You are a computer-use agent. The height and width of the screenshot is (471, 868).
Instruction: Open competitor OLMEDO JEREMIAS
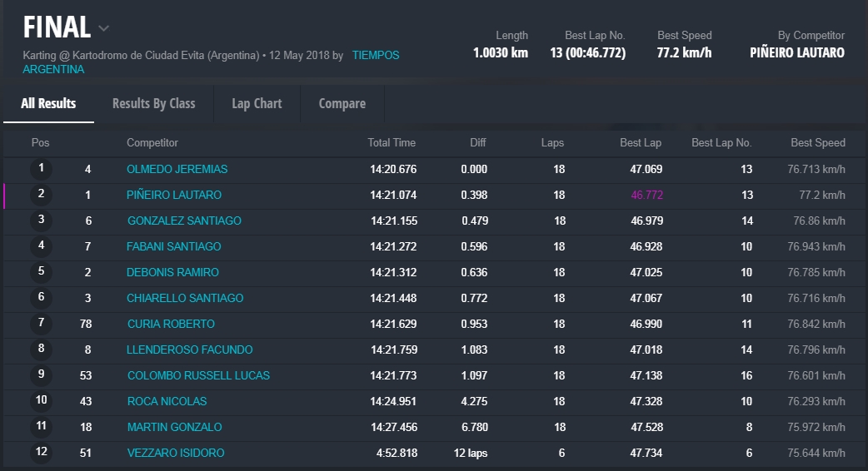(177, 169)
